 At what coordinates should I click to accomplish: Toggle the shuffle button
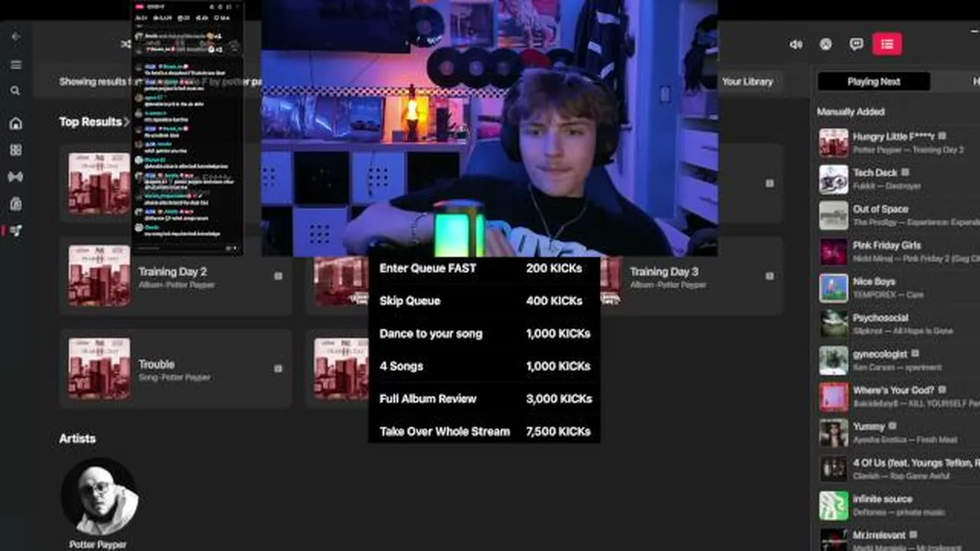point(126,44)
